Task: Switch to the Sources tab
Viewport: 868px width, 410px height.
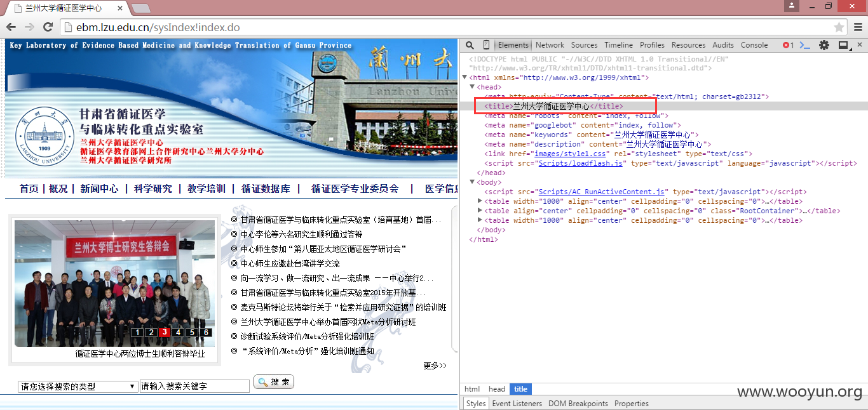Action: (584, 45)
